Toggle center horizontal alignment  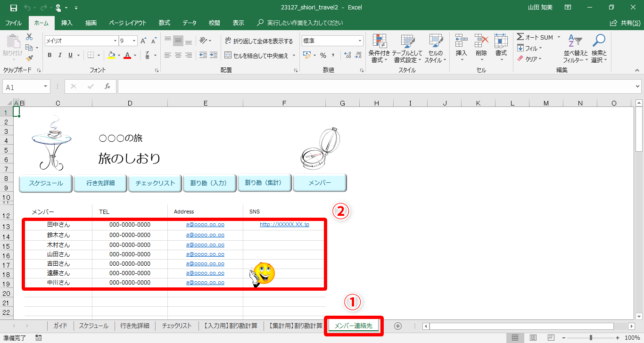coord(178,55)
